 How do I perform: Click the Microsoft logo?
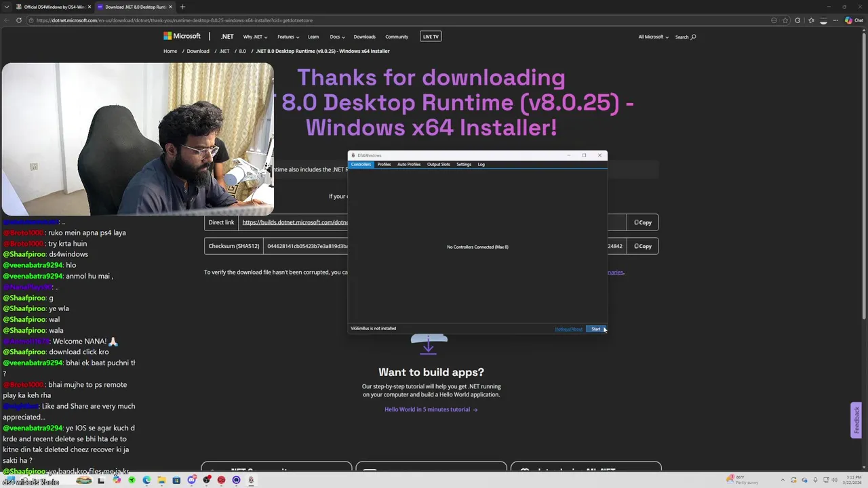tap(182, 36)
